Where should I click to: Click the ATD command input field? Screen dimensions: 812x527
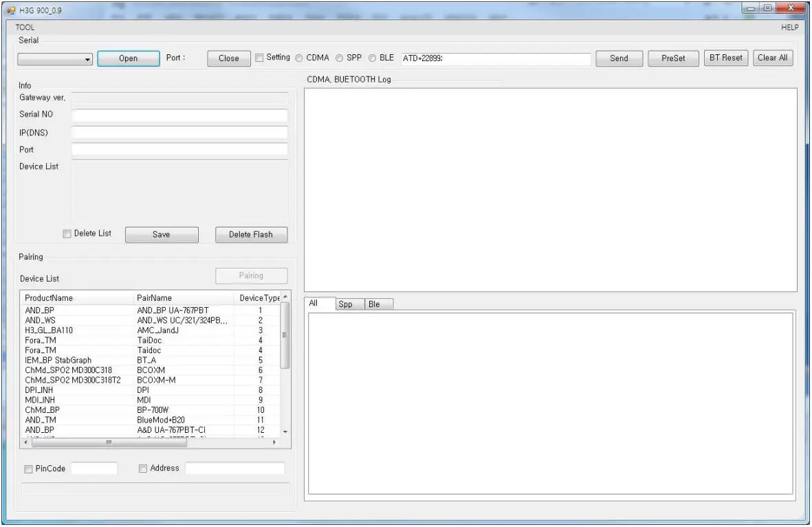[x=496, y=58]
